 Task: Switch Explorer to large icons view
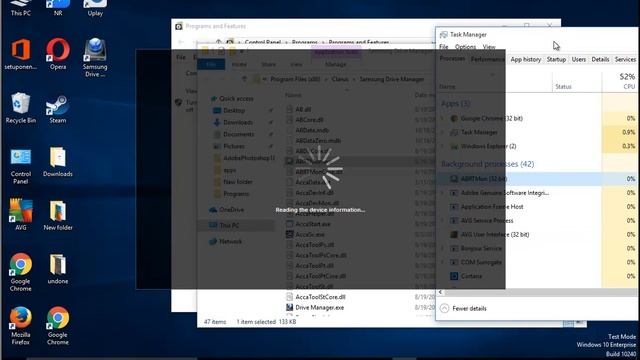click(x=580, y=323)
